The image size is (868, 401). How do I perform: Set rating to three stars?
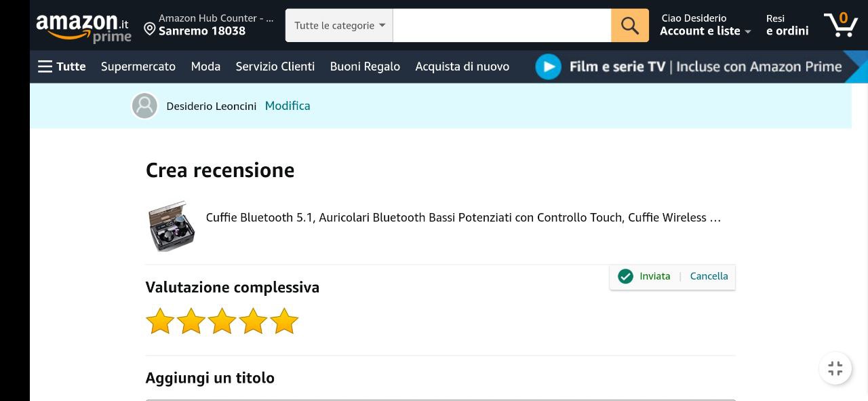222,321
